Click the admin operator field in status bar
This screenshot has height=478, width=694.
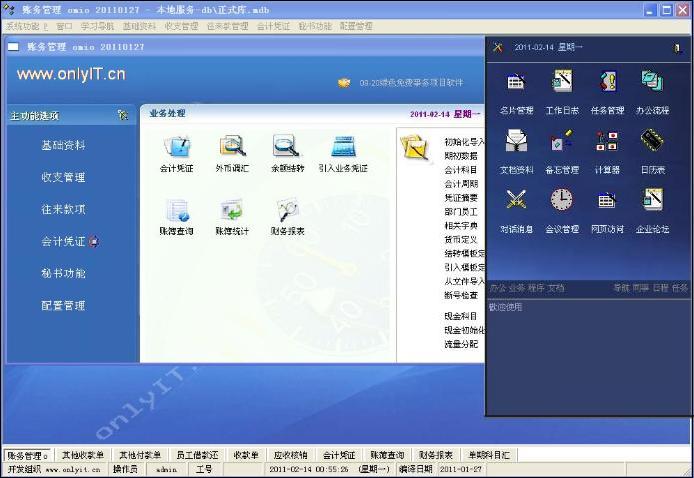click(167, 469)
